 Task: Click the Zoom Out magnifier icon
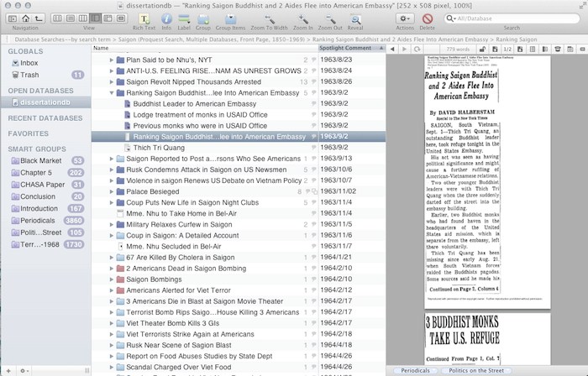331,18
